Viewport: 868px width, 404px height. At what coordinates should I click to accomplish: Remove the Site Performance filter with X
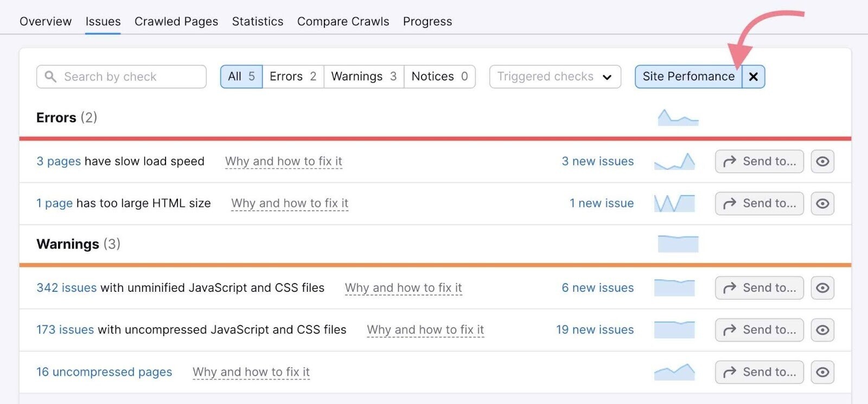coord(753,76)
